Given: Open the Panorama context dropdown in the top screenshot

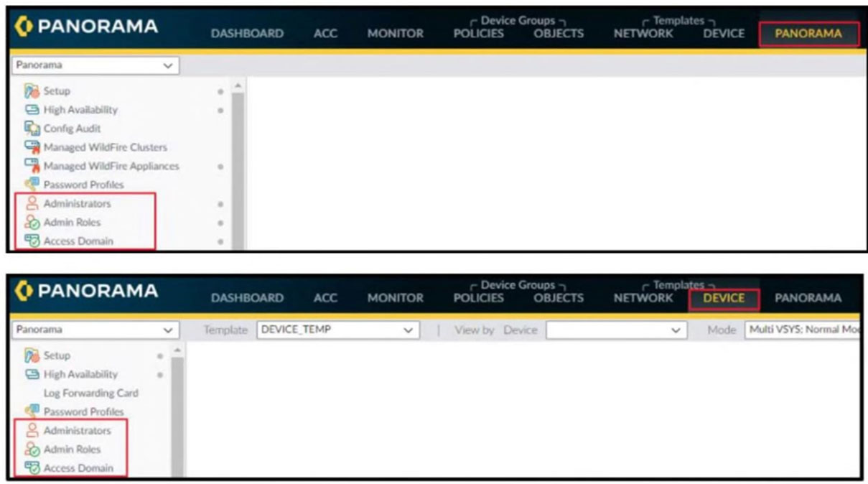Looking at the screenshot, I should [95, 65].
